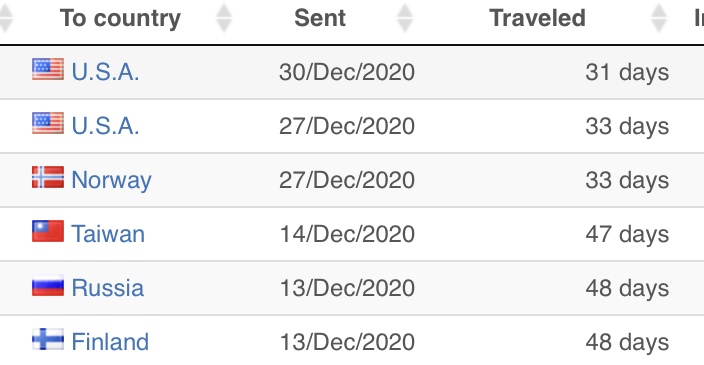The width and height of the screenshot is (704, 365).
Task: Click the USA flag icon in first row
Action: pyautogui.click(x=48, y=70)
